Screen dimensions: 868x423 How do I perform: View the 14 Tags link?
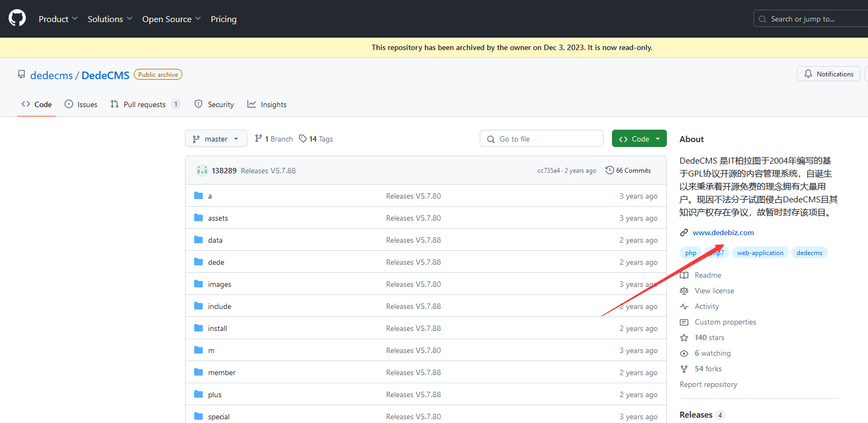tap(316, 139)
